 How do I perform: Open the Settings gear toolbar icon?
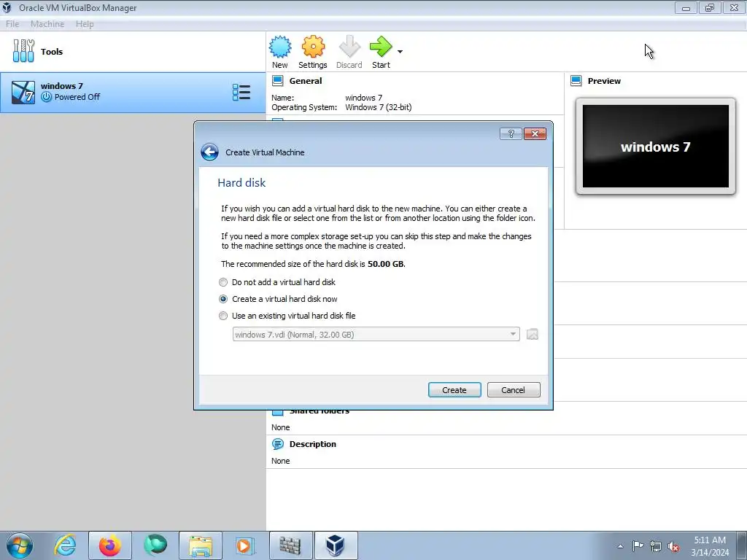[x=313, y=47]
